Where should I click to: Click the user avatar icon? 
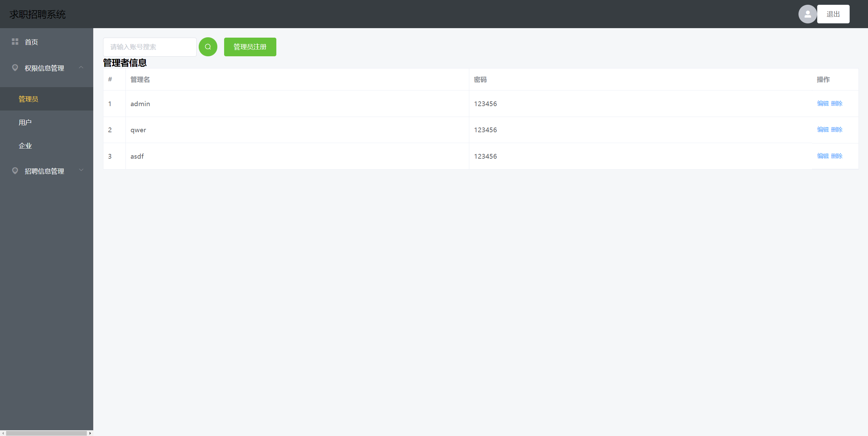tap(807, 14)
